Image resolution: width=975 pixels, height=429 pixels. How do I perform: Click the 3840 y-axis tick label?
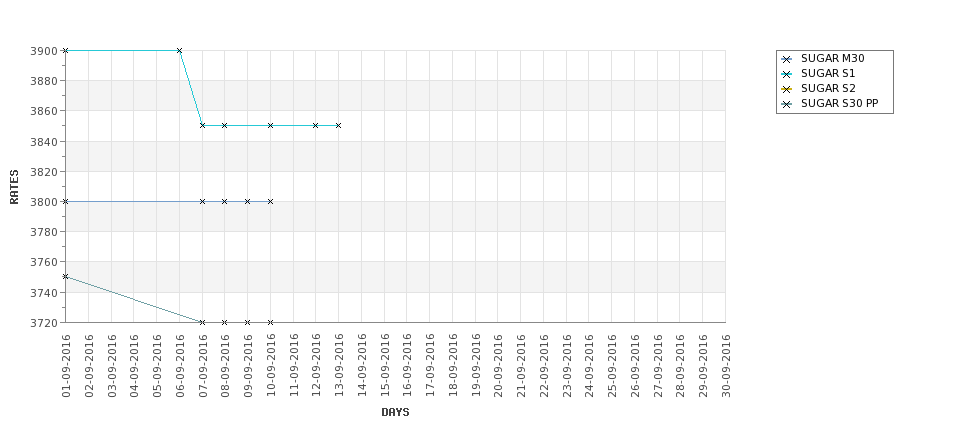(x=44, y=142)
